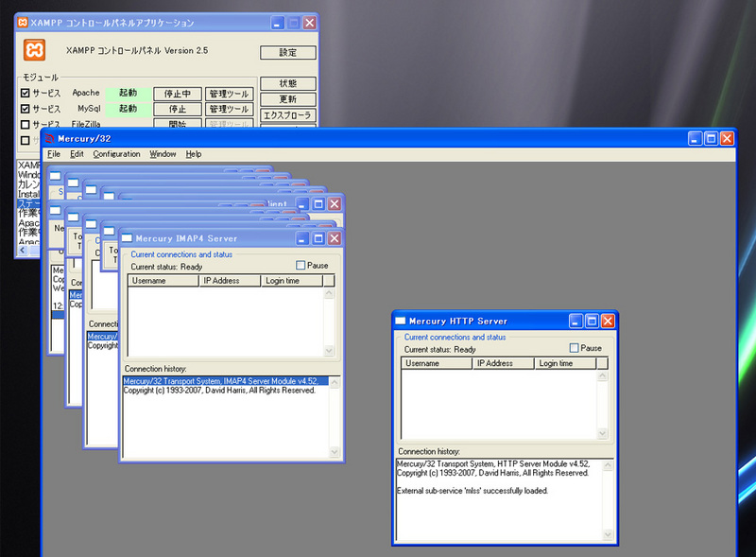756x557 pixels.
Task: Click the 更新 button in XAMPP
Action: (x=288, y=99)
